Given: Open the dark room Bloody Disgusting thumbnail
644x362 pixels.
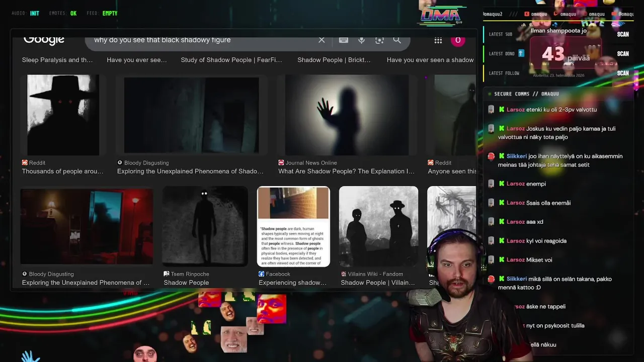Looking at the screenshot, I should coord(191,115).
